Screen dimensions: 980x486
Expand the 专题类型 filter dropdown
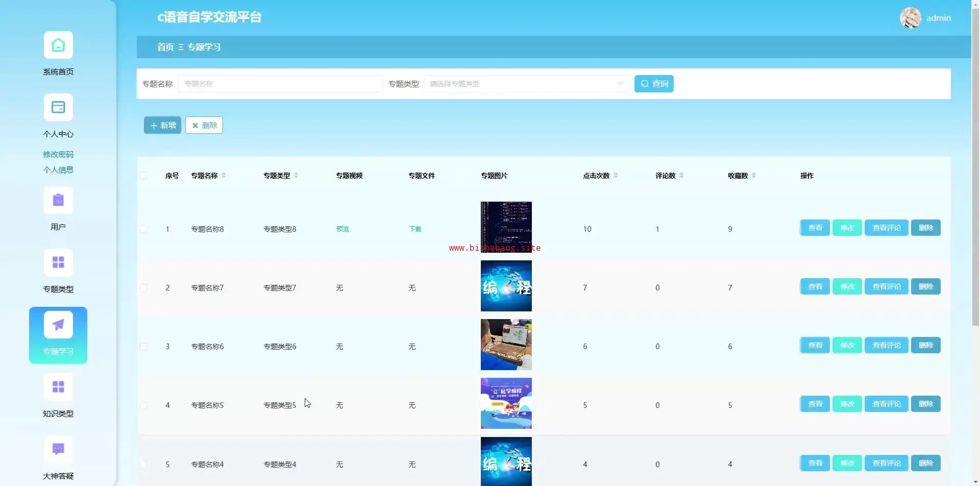[526, 84]
